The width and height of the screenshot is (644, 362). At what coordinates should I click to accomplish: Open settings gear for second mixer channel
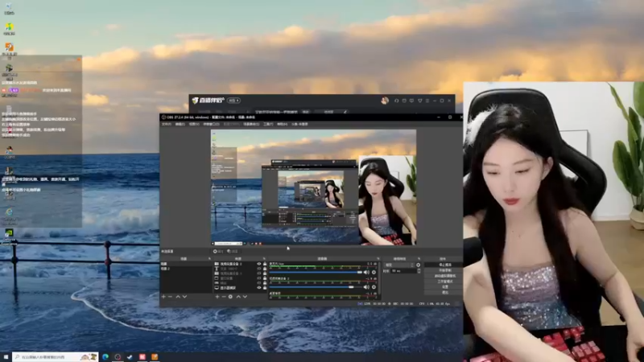(374, 287)
